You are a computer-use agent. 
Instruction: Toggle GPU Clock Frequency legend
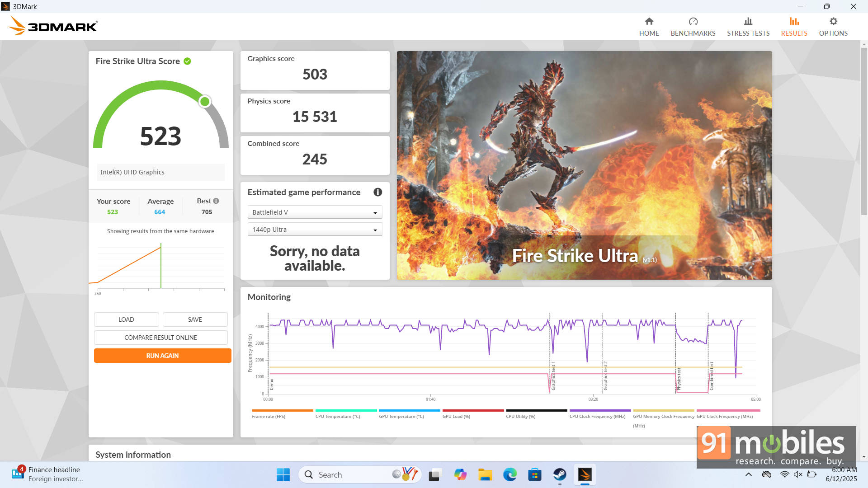pos(728,414)
